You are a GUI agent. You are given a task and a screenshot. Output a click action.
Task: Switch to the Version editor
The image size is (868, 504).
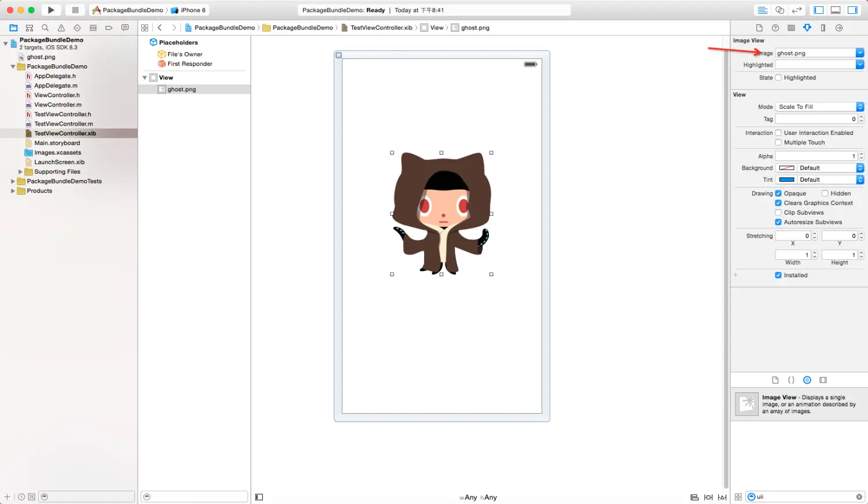(797, 10)
